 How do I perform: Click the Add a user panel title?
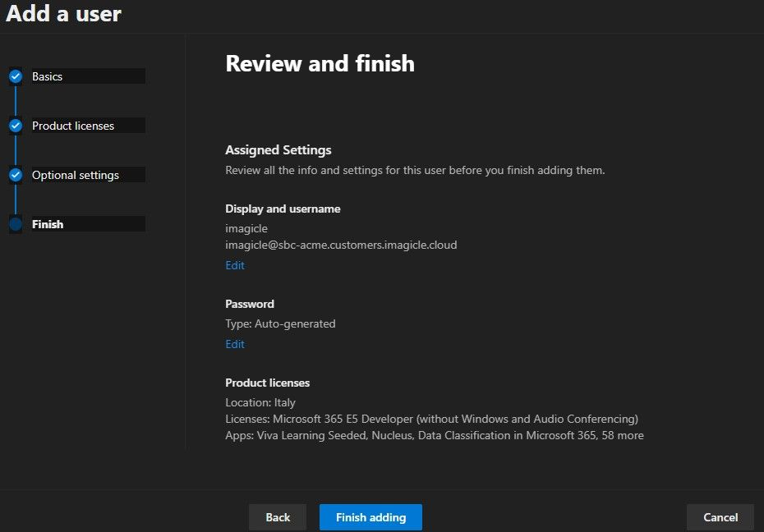pos(63,13)
